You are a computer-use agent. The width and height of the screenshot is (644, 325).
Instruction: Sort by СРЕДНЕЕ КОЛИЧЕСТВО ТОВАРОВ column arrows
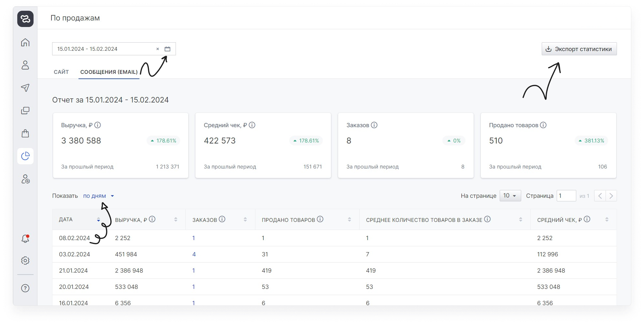pos(521,220)
